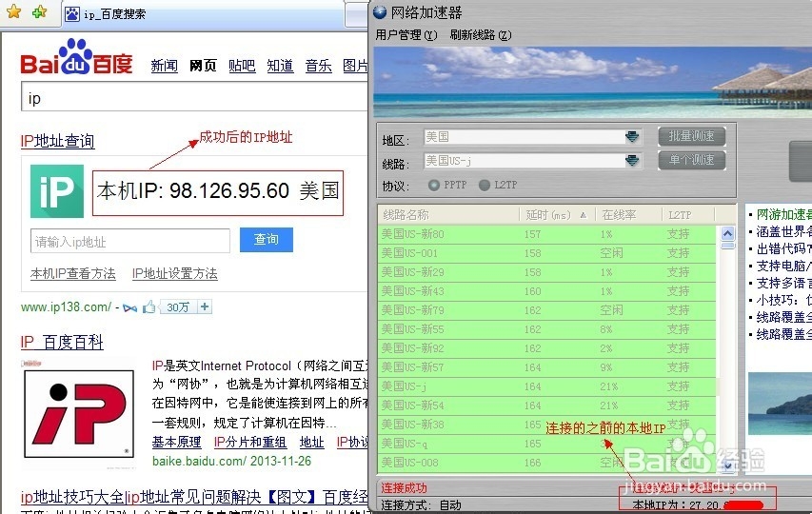812x514 pixels.
Task: Click the Baidu paw favicon on the tab
Action: [72, 14]
